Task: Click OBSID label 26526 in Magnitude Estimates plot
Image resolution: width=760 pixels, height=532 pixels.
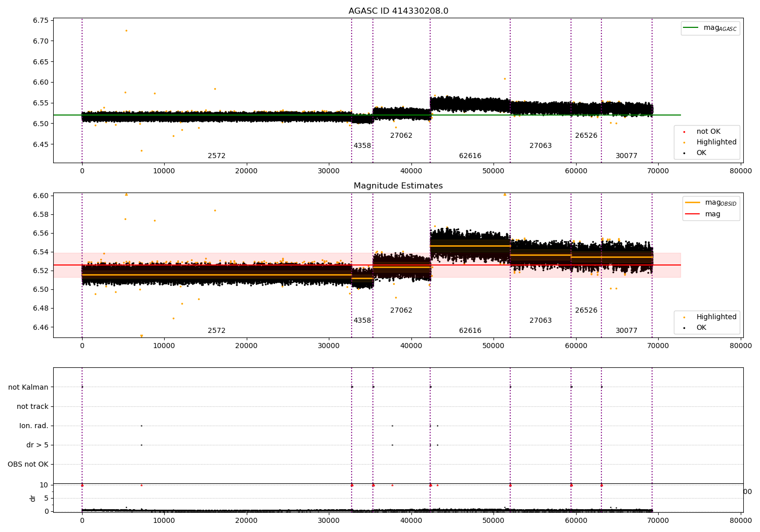Action: [586, 311]
